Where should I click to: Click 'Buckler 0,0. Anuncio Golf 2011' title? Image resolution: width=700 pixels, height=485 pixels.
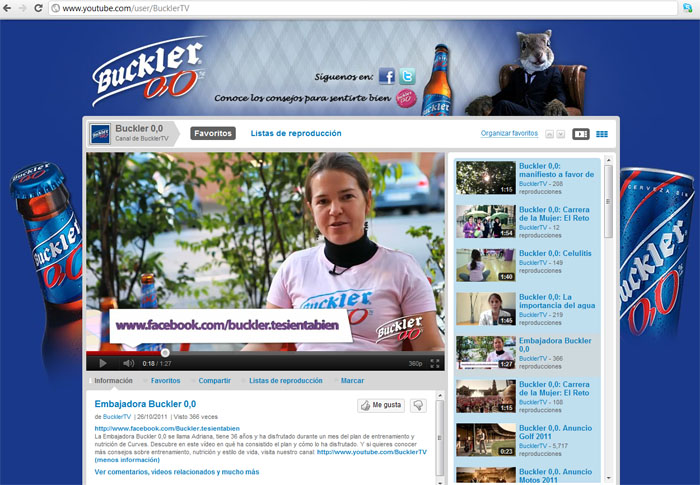pyautogui.click(x=555, y=432)
